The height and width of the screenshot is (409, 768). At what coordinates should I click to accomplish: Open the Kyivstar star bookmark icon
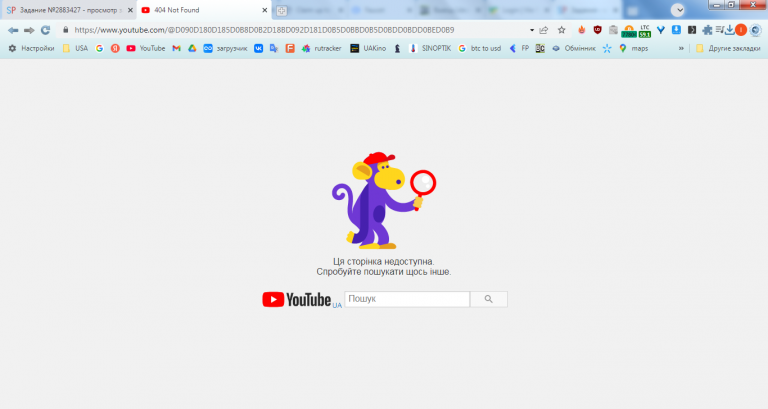(x=607, y=48)
